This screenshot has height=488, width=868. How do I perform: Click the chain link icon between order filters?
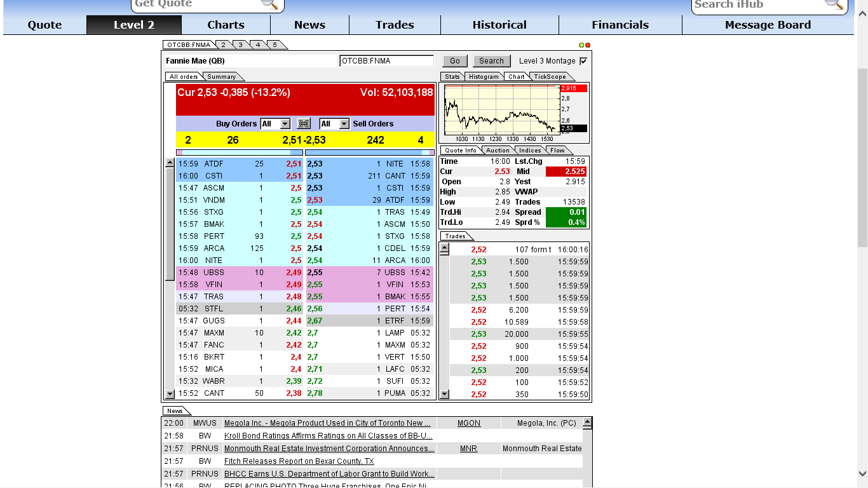[x=304, y=123]
